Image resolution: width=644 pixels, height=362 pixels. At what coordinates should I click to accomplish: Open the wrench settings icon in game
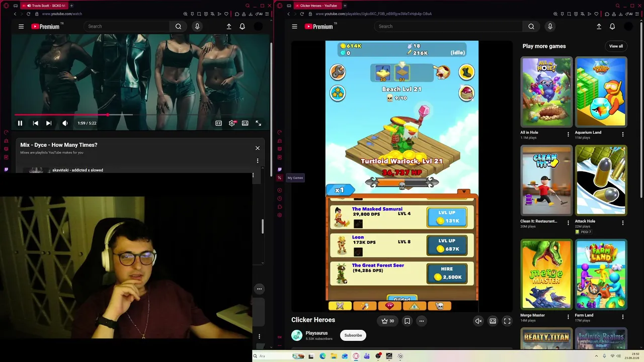tap(338, 72)
